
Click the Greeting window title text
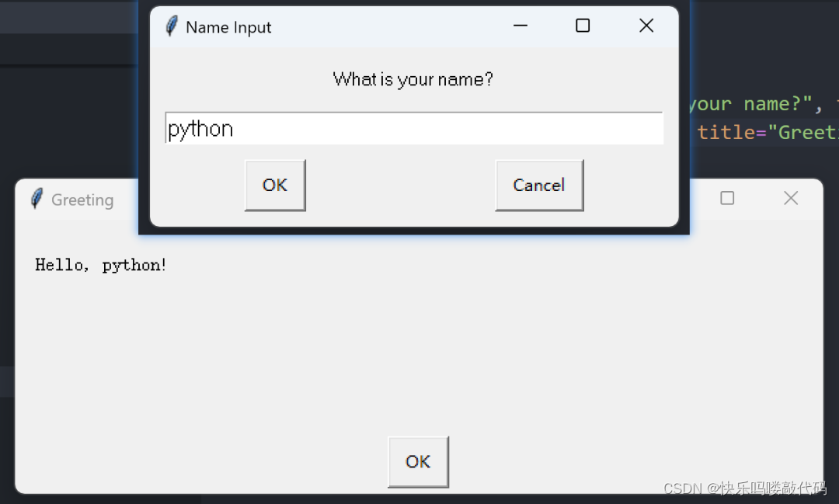(82, 200)
